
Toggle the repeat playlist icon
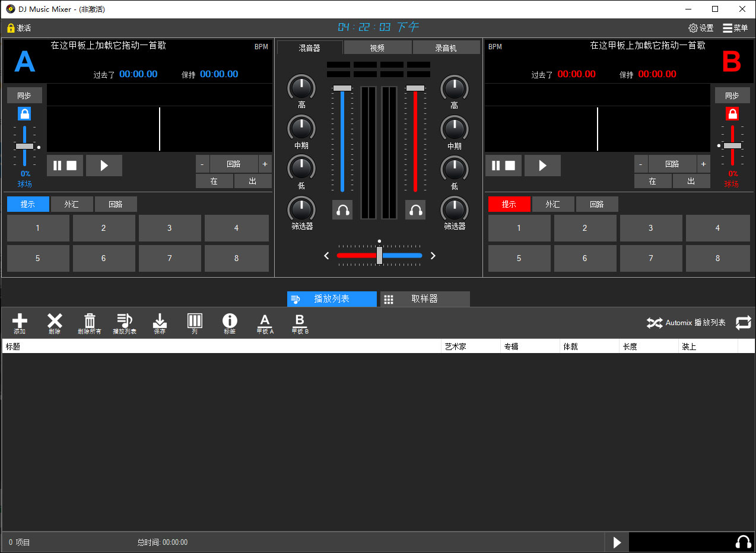[x=743, y=323]
